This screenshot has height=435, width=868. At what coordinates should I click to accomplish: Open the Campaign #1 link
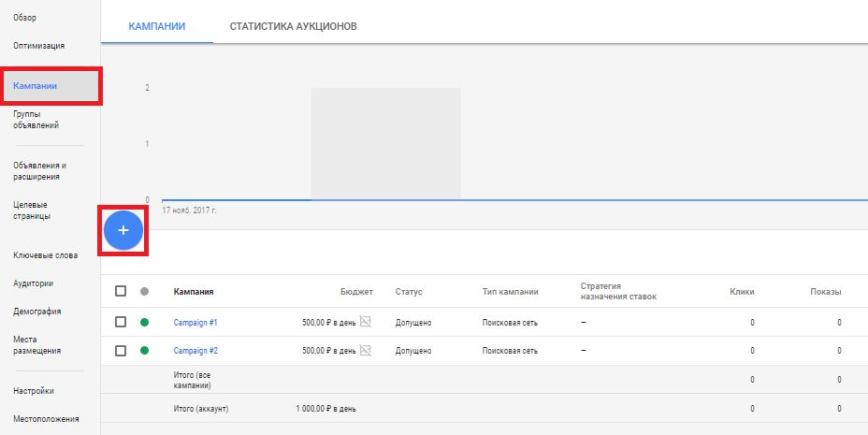pyautogui.click(x=195, y=323)
